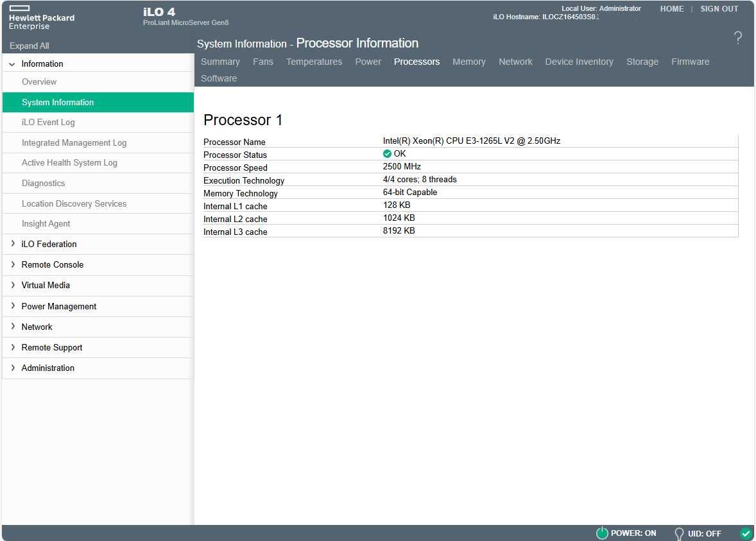Open the Firmware tab

click(690, 62)
